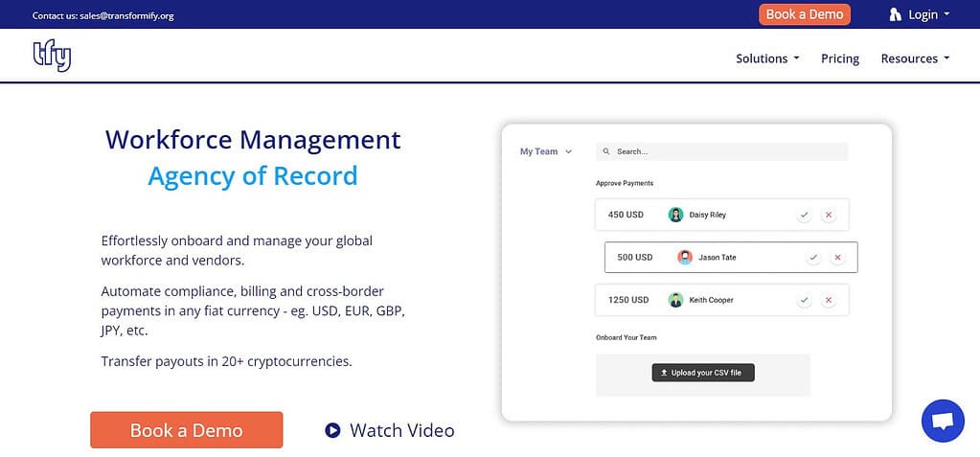Click the large Book a Demo button

186,430
